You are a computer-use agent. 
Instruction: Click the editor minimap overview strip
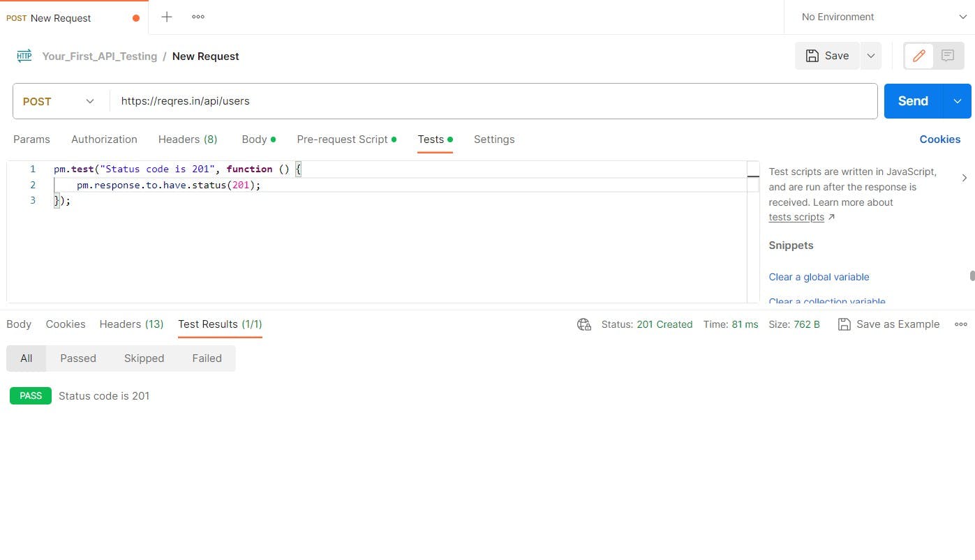pyautogui.click(x=753, y=232)
